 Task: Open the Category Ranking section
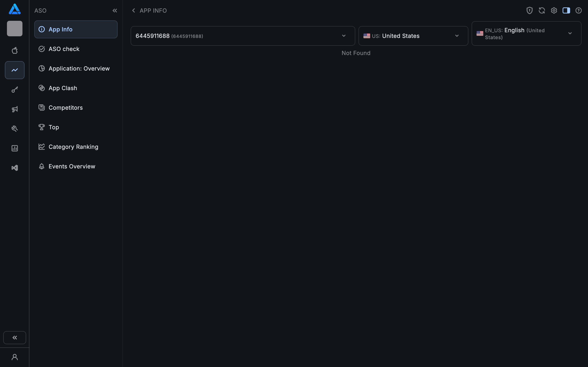click(73, 147)
